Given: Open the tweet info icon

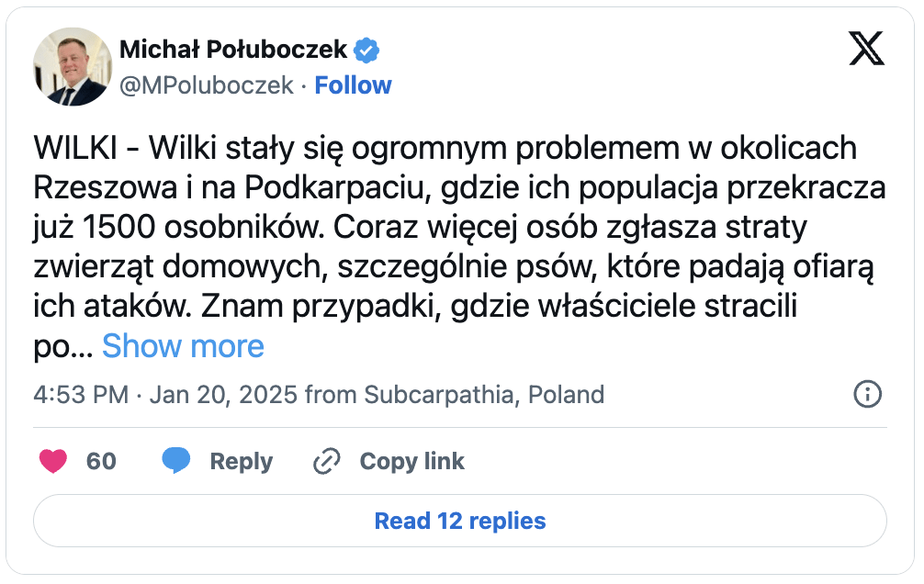Looking at the screenshot, I should point(867,395).
